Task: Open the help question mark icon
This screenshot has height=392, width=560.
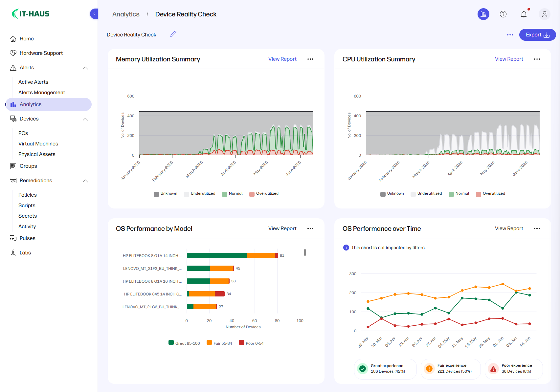Action: pos(503,14)
